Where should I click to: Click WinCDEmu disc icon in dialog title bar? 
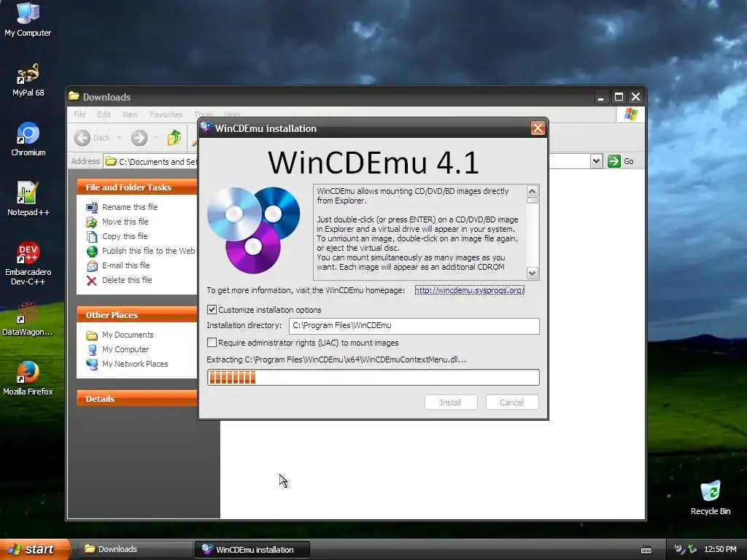206,128
